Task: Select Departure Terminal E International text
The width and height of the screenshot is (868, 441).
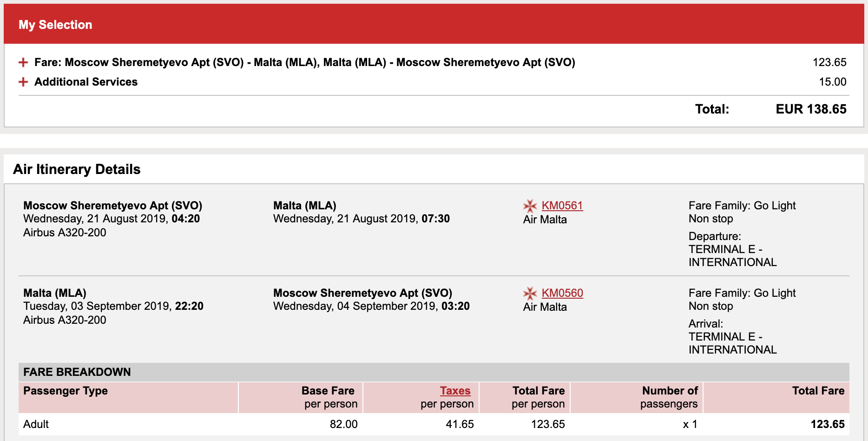Action: (732, 249)
